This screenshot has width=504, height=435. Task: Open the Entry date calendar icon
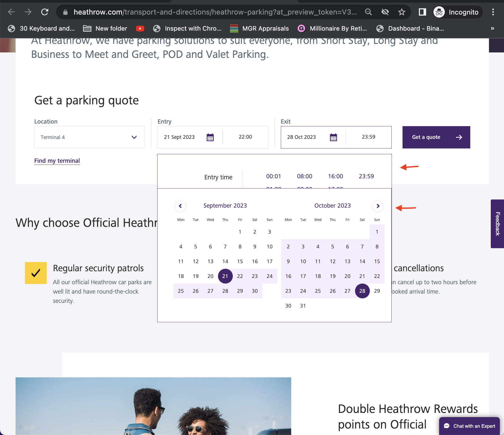click(210, 137)
